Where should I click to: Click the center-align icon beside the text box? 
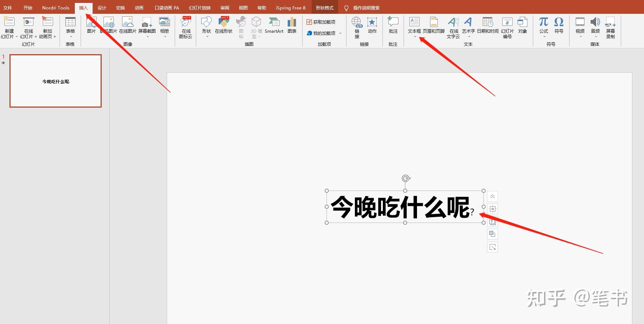click(492, 209)
